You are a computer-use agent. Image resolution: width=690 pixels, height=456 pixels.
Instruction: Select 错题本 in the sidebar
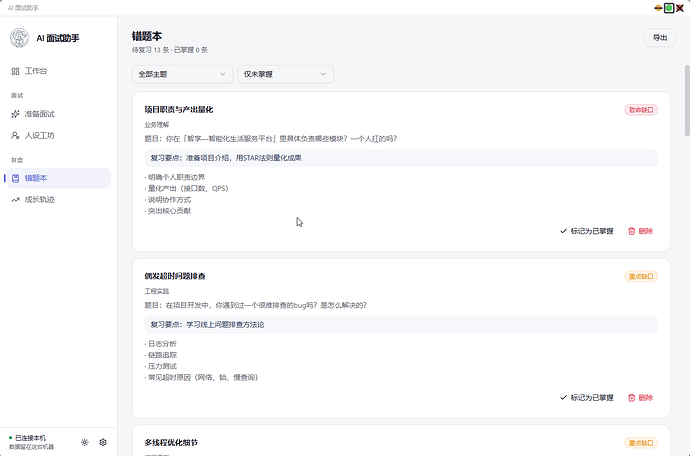[x=58, y=178]
